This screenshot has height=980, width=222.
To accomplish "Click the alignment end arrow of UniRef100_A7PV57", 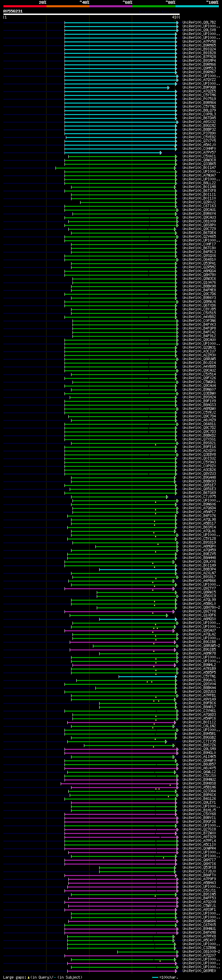I will pyautogui.click(x=161, y=153).
